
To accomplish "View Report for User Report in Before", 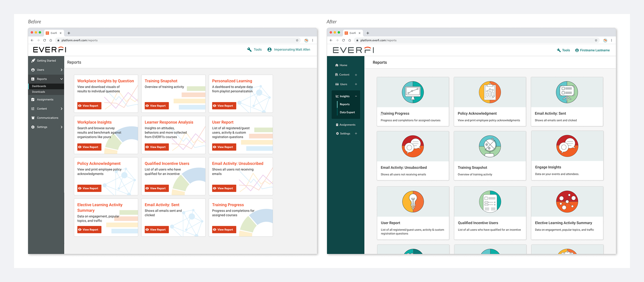I will 224,147.
